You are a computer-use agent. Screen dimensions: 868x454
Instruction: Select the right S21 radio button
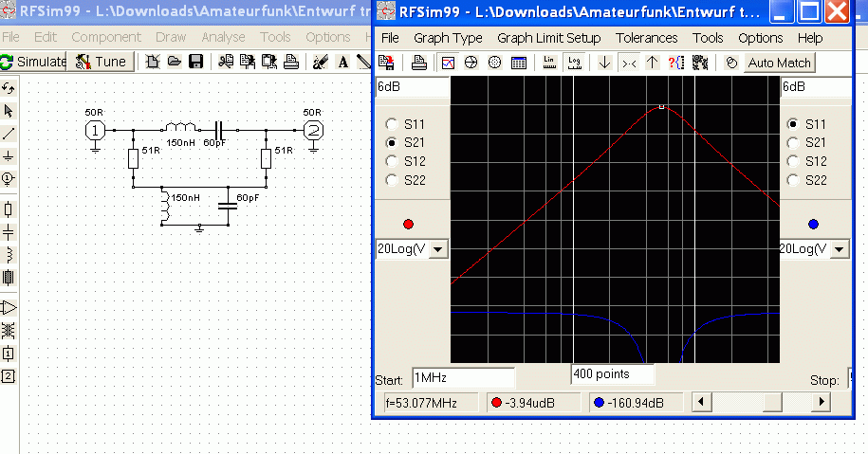(793, 143)
